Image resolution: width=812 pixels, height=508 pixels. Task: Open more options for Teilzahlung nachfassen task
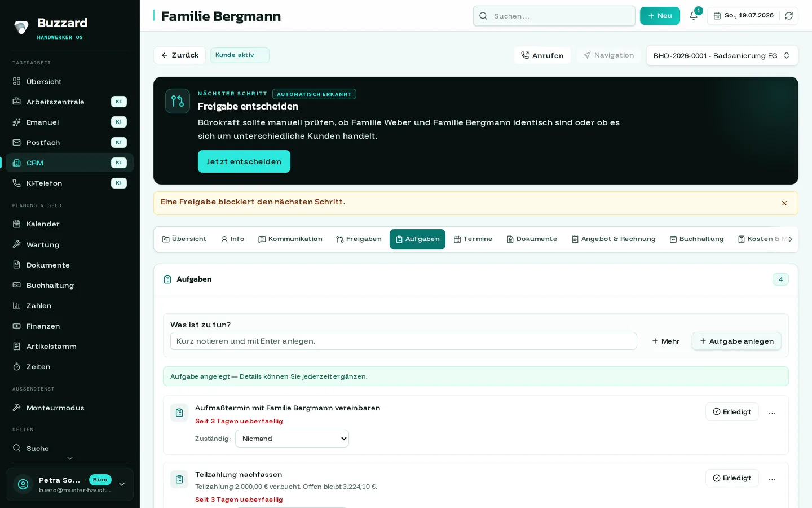[772, 479]
